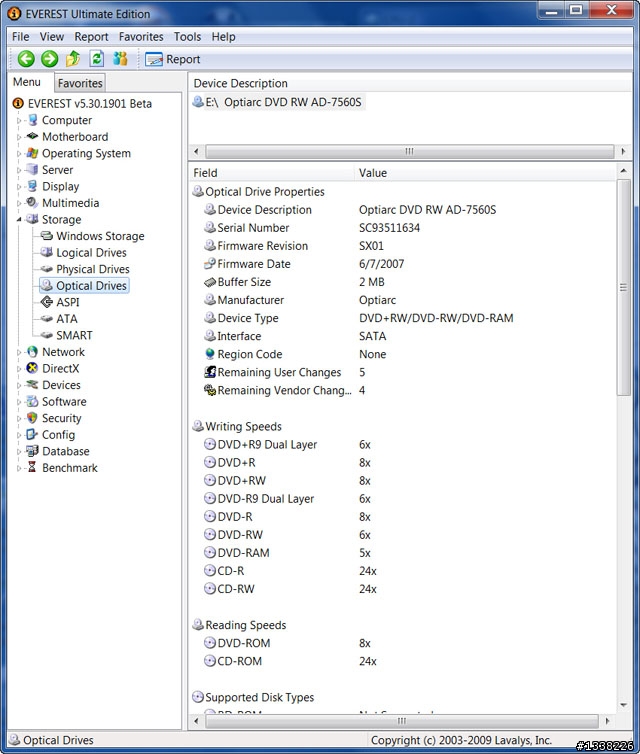Click the Multimedia speaker icon in tree
The image size is (640, 754).
point(32,202)
